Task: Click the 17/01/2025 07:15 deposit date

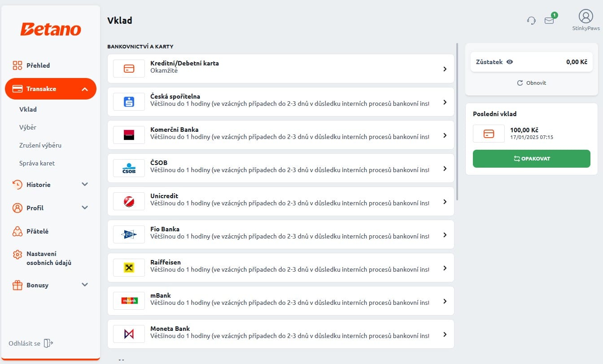Action: 532,137
